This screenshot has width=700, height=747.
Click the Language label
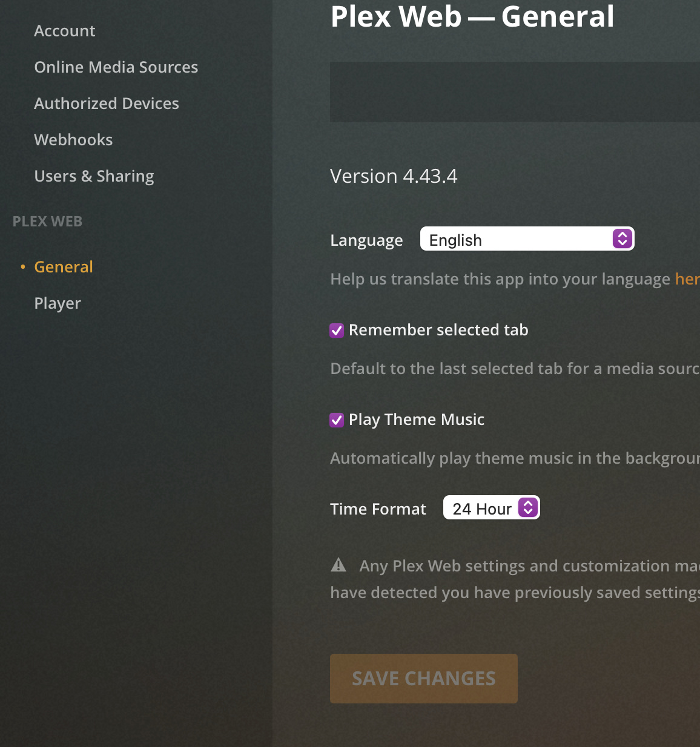tap(366, 240)
